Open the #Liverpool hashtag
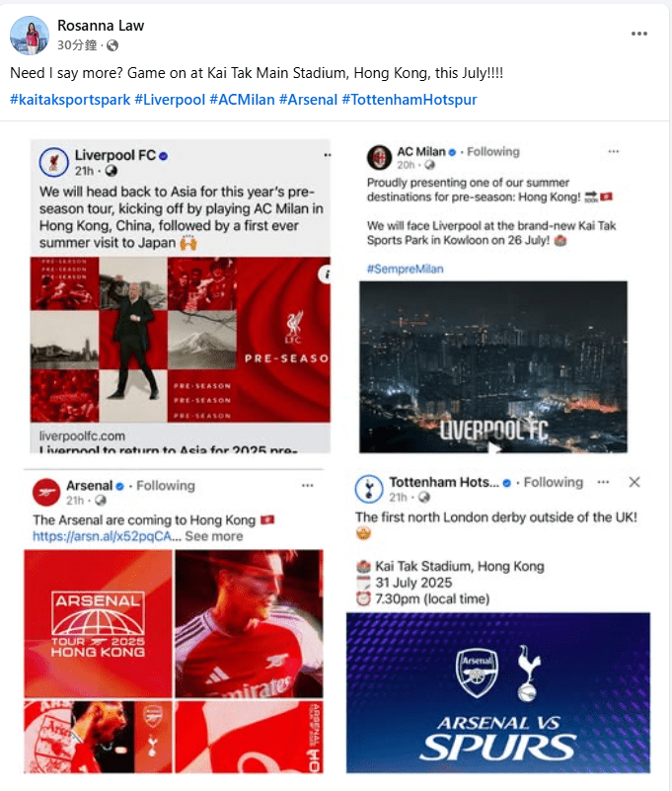 click(x=170, y=100)
